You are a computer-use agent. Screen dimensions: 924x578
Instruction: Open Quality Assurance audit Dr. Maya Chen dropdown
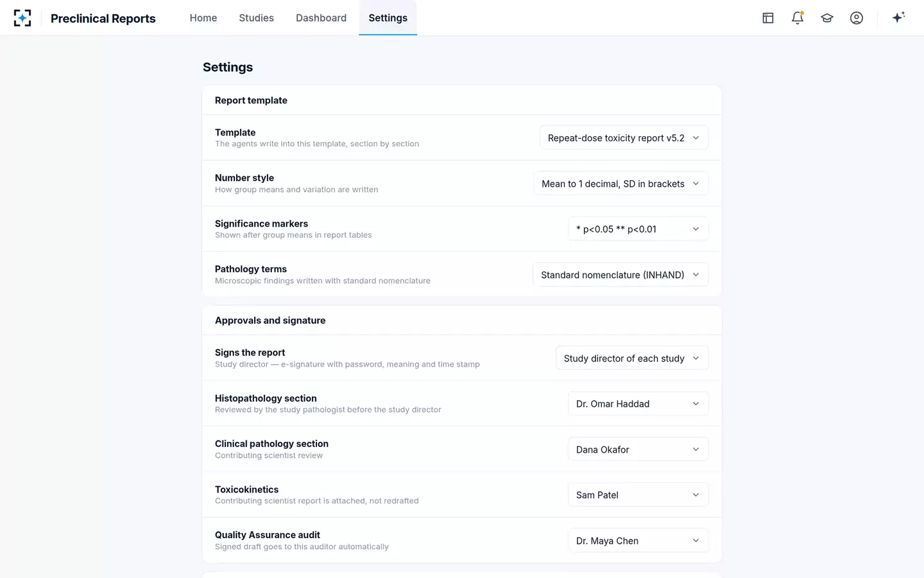[638, 541]
